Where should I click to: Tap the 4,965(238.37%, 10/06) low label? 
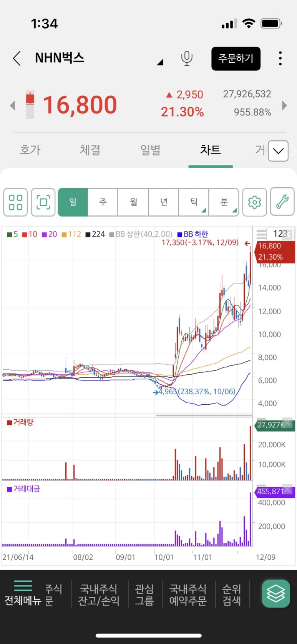point(197,392)
